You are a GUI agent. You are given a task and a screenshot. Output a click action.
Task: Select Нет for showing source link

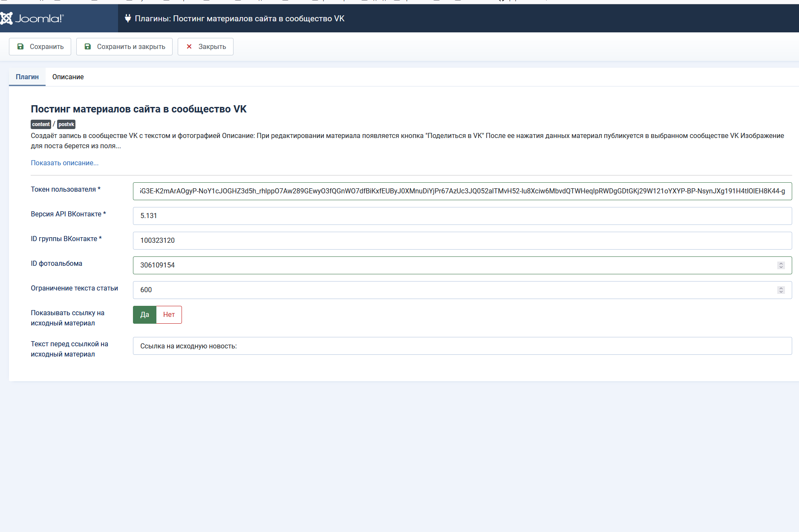[169, 315]
